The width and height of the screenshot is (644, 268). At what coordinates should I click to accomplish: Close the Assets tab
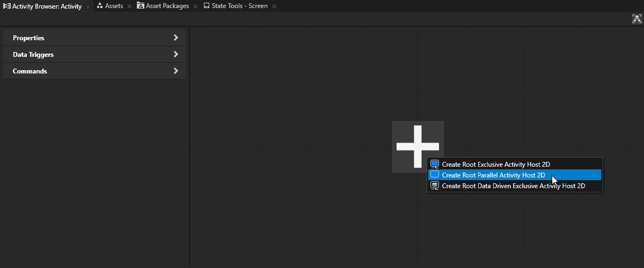129,6
